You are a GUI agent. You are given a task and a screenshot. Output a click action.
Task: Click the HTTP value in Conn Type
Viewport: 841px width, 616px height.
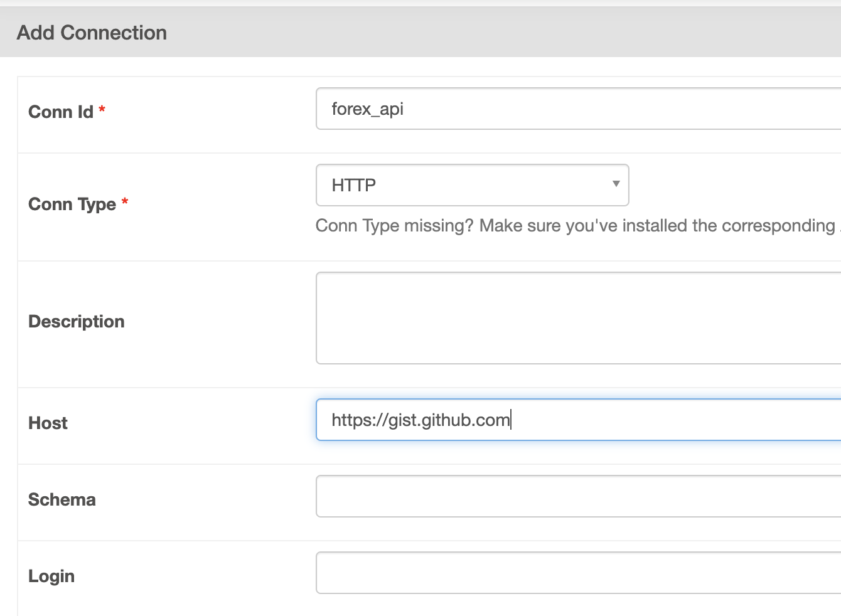pyautogui.click(x=354, y=186)
